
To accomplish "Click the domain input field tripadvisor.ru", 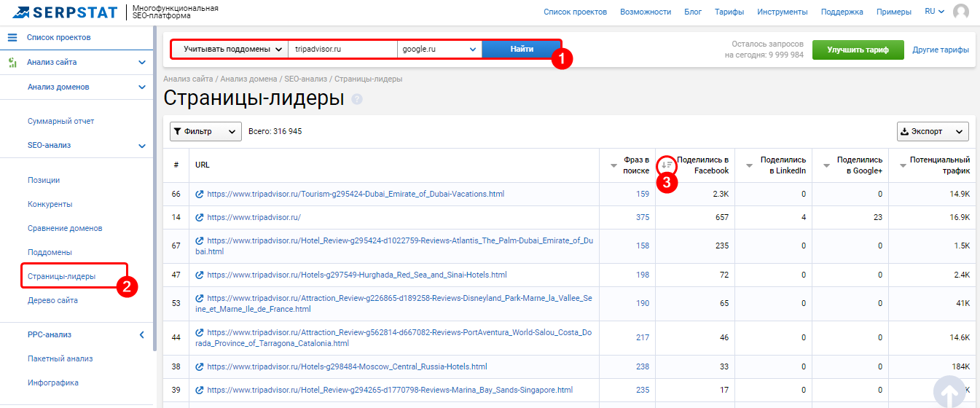I will (342, 50).
